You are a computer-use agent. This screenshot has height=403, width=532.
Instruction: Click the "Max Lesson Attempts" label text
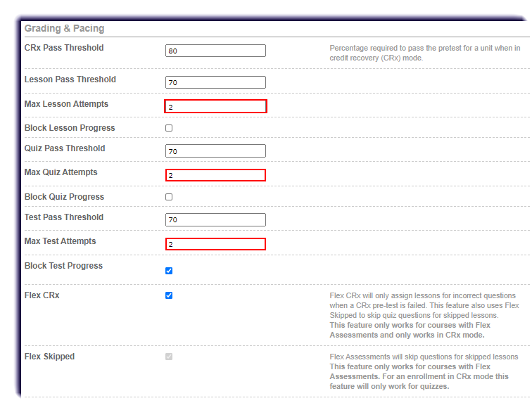(66, 104)
